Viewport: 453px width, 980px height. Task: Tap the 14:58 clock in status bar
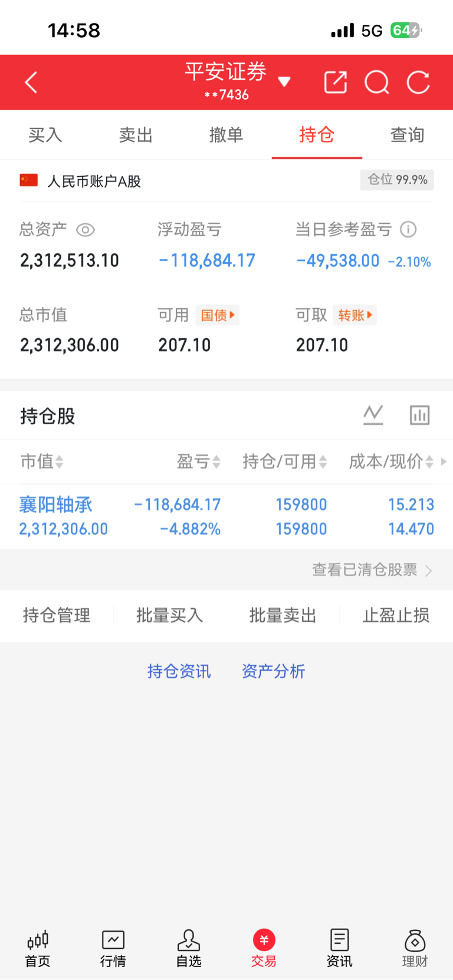(x=74, y=31)
